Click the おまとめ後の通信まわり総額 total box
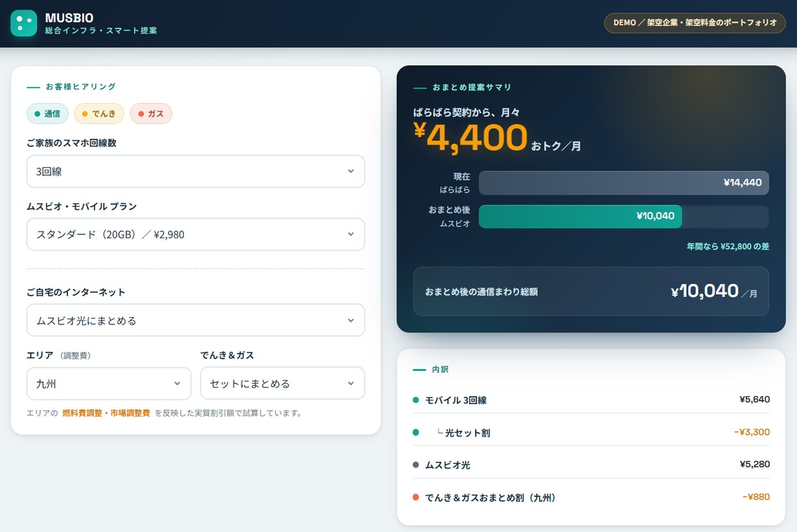This screenshot has width=797, height=532. click(x=591, y=291)
